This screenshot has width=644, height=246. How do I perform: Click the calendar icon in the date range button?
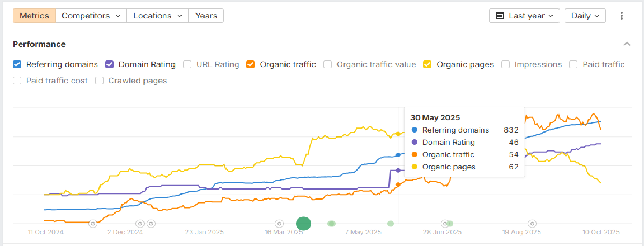(500, 16)
